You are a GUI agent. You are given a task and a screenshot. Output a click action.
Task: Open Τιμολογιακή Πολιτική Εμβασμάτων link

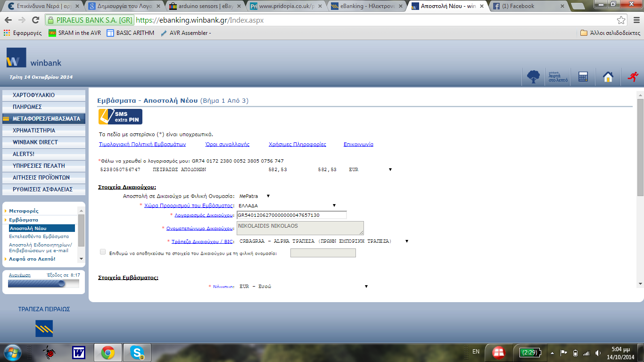142,144
